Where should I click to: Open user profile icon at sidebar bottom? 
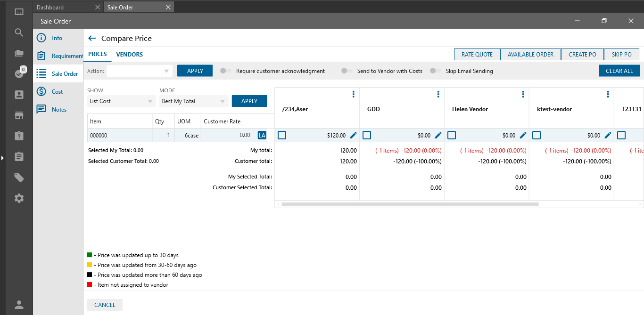tap(19, 304)
